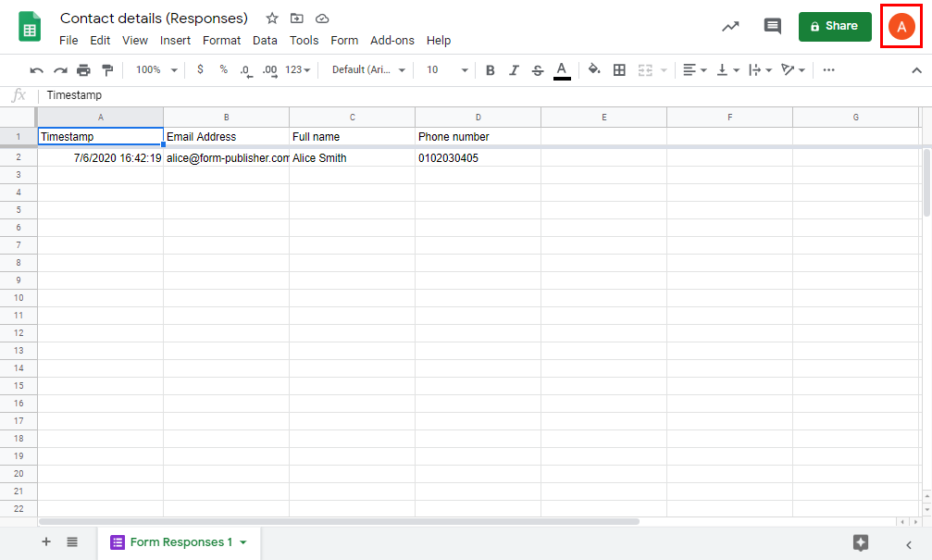Open the Data menu
Screen dimensions: 932x560
(x=265, y=41)
